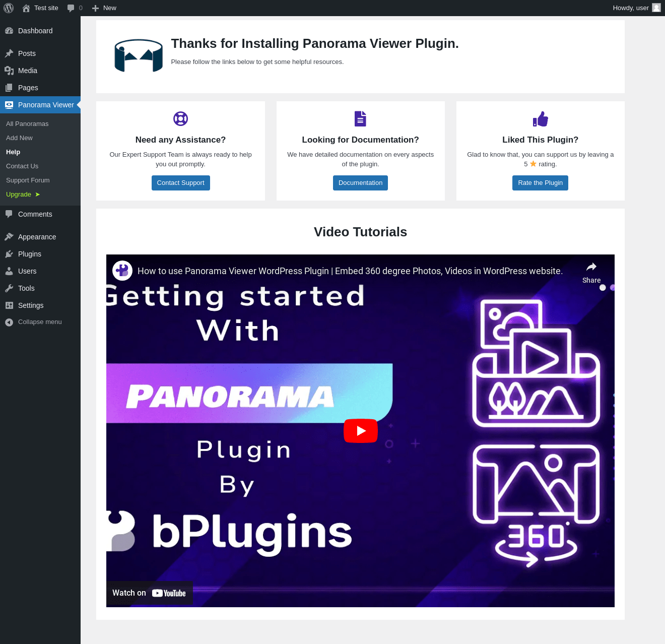Image resolution: width=665 pixels, height=644 pixels.
Task: Click the user avatar in admin bar
Action: pos(656,8)
